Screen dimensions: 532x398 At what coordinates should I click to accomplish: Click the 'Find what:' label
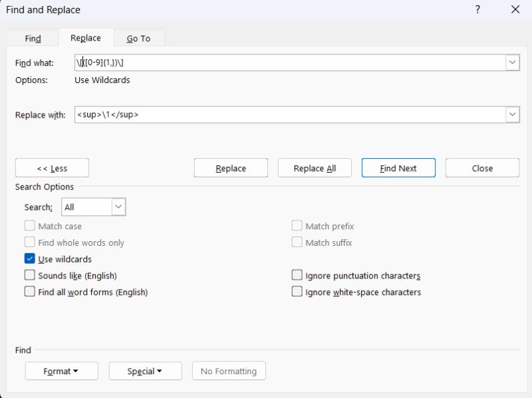(35, 63)
